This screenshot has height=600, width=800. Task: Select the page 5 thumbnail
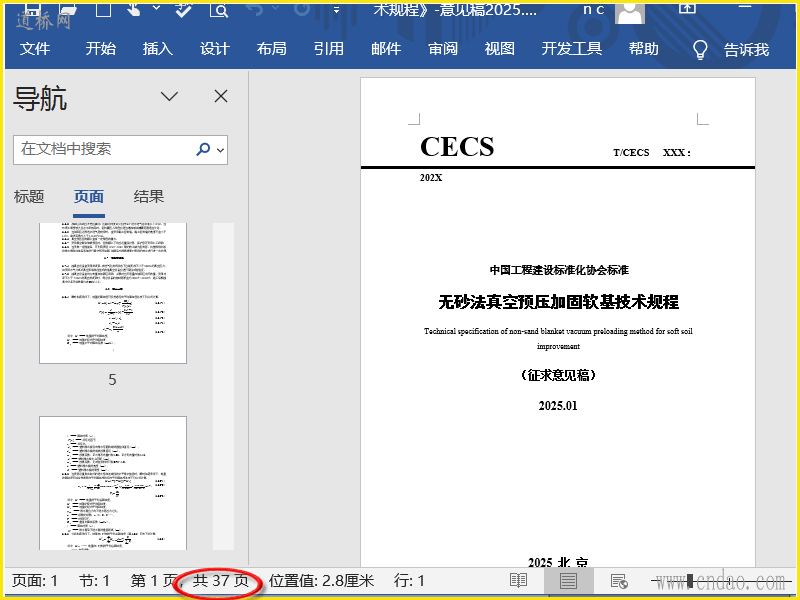pos(113,293)
